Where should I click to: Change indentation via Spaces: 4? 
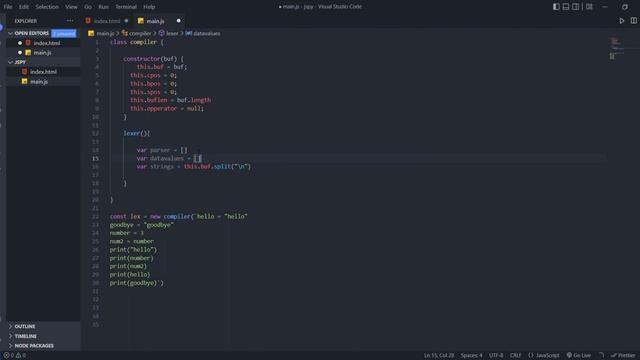coord(471,356)
